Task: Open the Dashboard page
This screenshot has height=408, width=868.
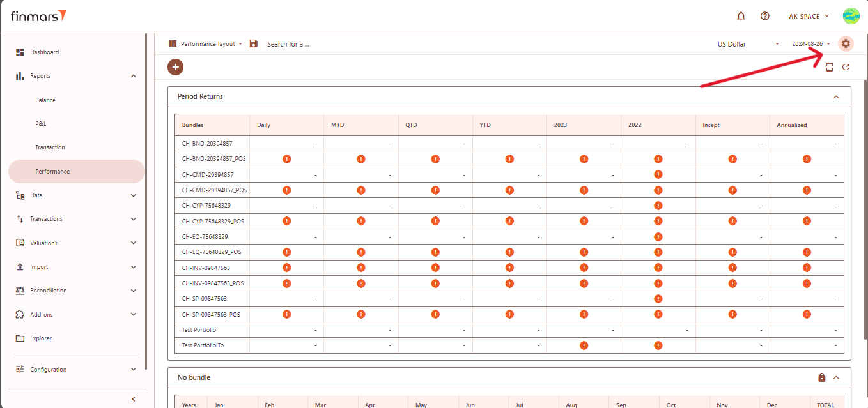Action: 44,52
